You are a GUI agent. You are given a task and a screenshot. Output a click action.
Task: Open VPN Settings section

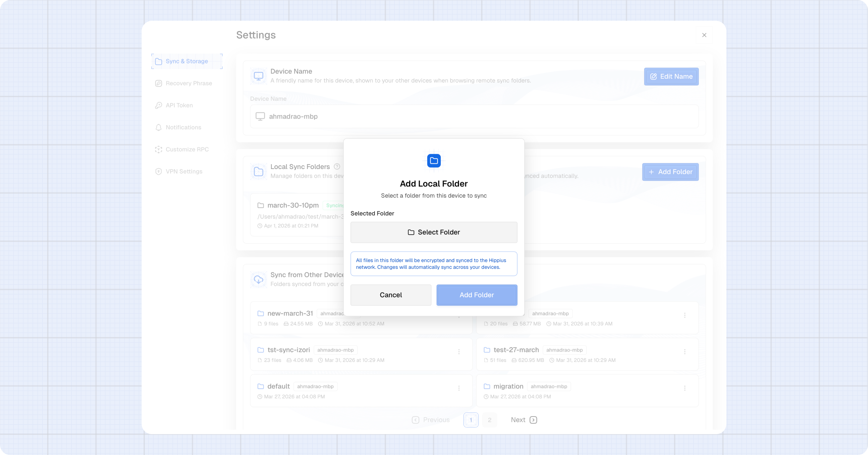click(184, 171)
